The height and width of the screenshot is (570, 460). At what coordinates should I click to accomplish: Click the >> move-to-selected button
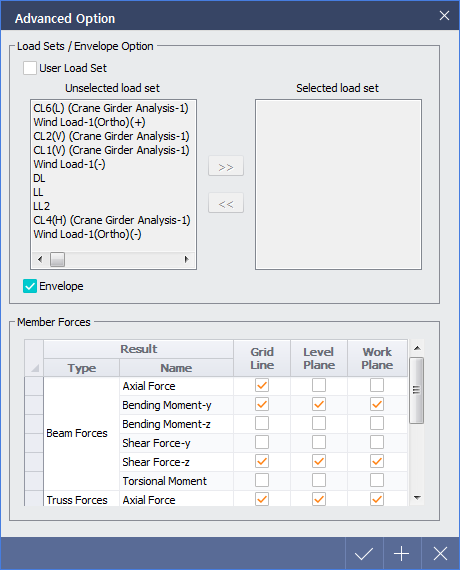(226, 166)
